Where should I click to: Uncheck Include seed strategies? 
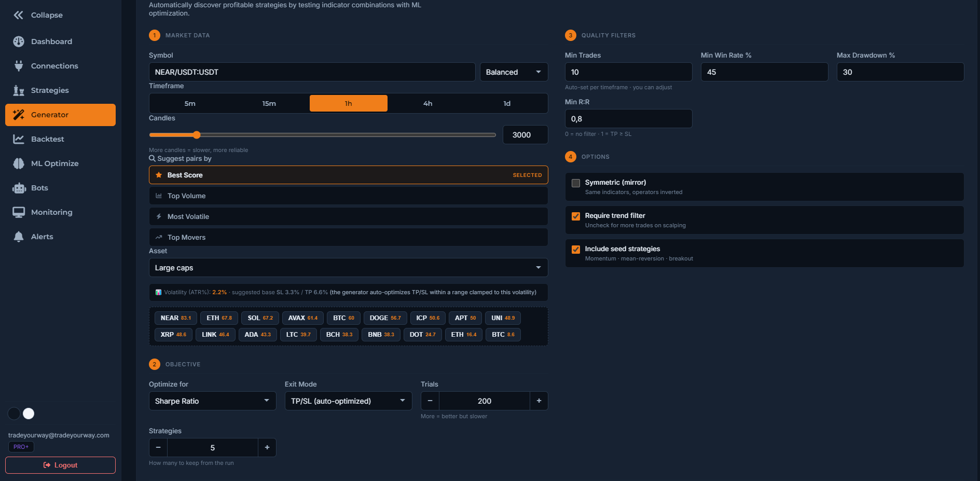(576, 249)
